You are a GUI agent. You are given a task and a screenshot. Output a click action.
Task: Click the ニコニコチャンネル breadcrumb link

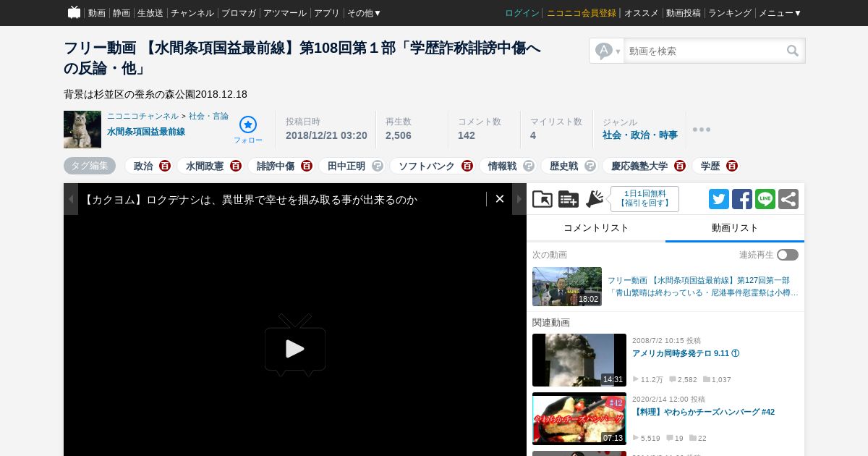[x=142, y=116]
